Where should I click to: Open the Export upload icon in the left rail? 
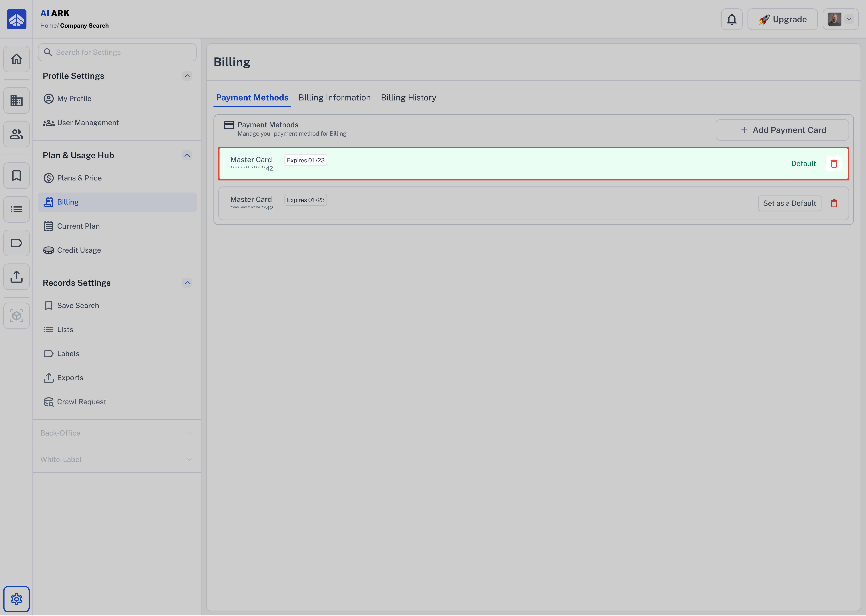16,277
